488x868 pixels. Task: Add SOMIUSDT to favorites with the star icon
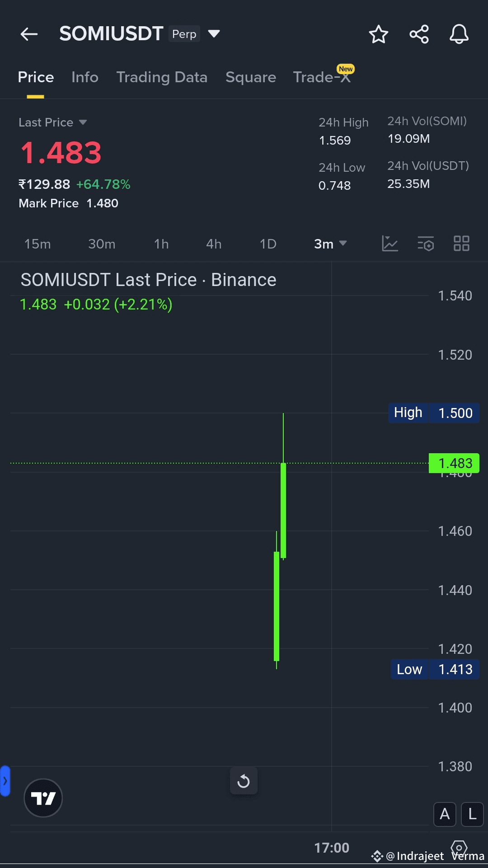378,34
